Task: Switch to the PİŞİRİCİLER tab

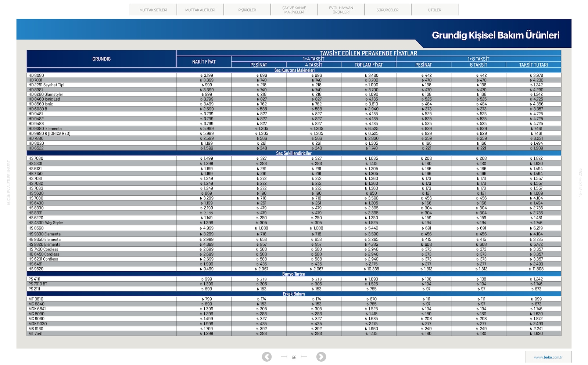Action: click(x=247, y=10)
